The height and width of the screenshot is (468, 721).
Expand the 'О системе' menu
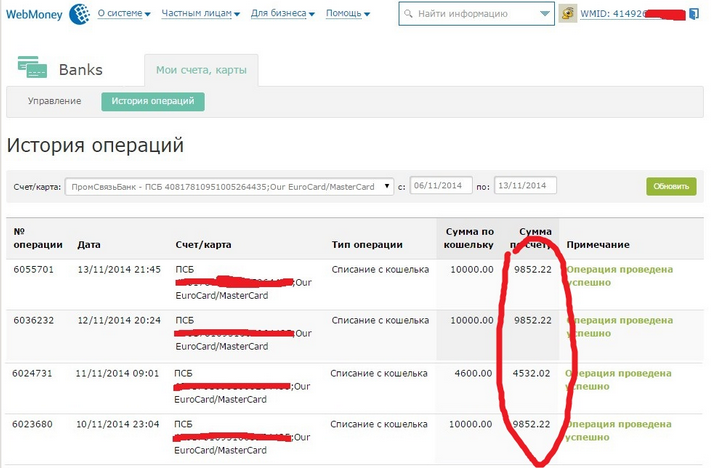pos(124,15)
